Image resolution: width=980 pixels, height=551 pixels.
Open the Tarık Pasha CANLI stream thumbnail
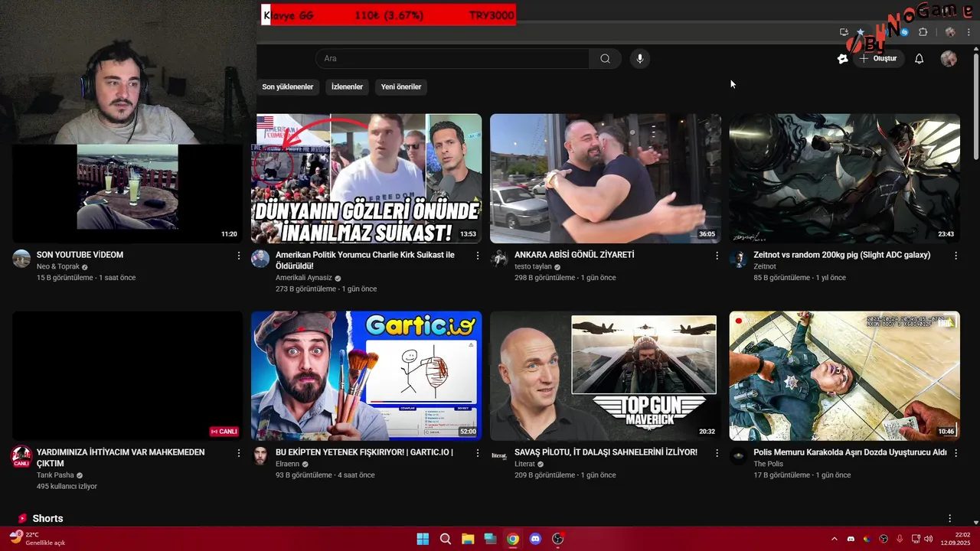(x=127, y=376)
